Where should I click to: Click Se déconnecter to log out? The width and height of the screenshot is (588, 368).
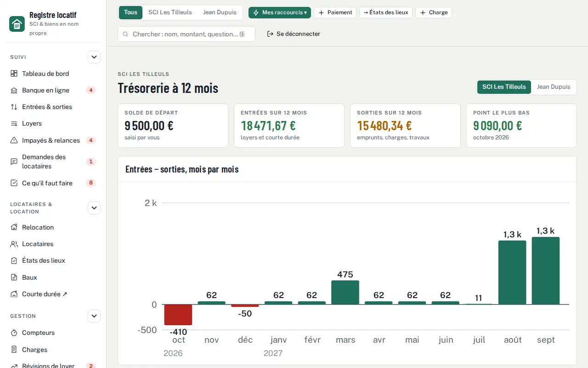coord(294,34)
